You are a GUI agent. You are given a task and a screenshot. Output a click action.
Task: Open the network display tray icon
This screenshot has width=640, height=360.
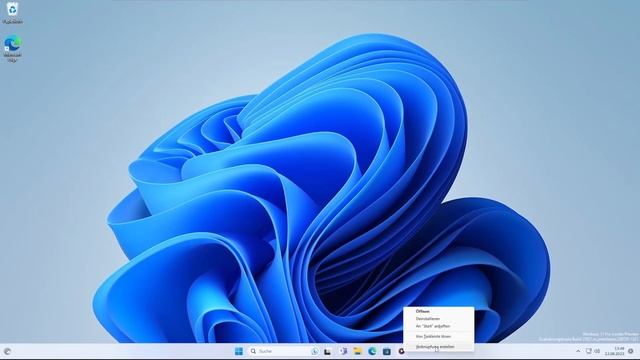pyautogui.click(x=589, y=351)
